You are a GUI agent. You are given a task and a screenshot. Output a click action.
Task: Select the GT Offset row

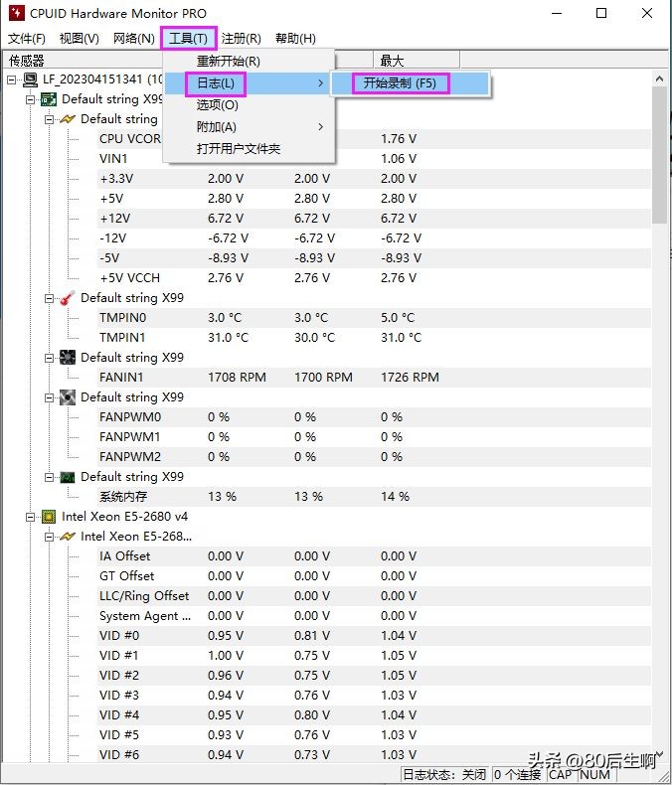point(375,576)
